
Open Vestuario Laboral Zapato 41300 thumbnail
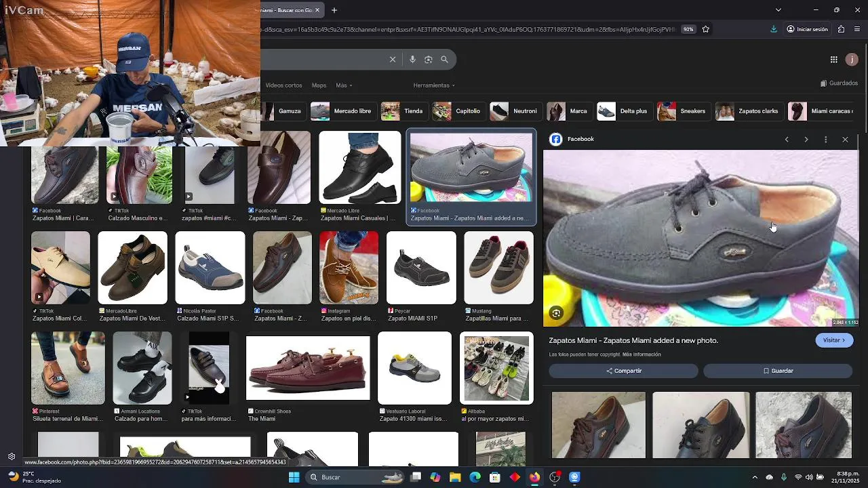(x=414, y=368)
